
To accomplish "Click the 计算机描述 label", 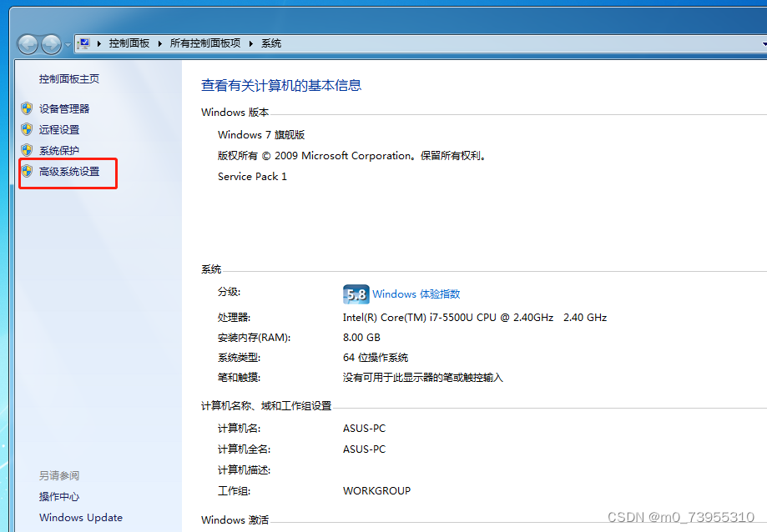I will click(244, 470).
